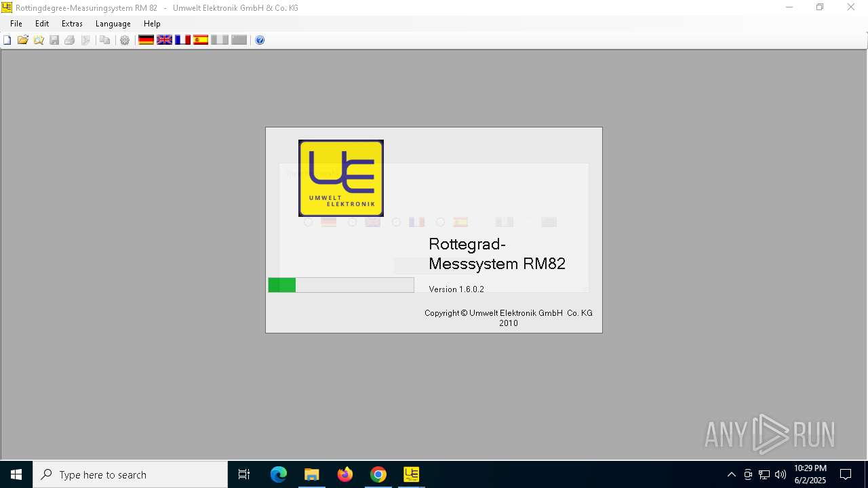The image size is (868, 488).
Task: Click the grayed export document icon
Action: 85,40
